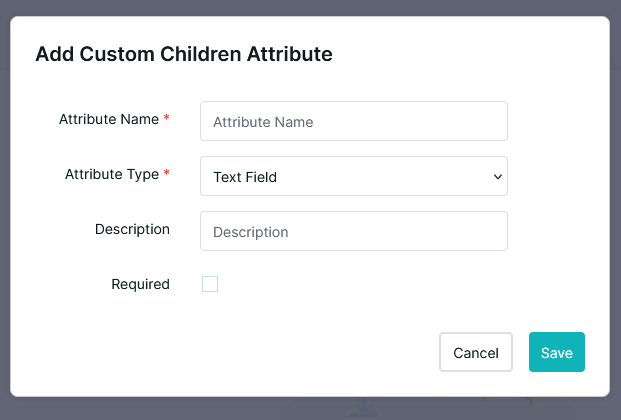This screenshot has width=621, height=420.
Task: Click the red asterisk beside Attribute Name
Action: click(166, 120)
